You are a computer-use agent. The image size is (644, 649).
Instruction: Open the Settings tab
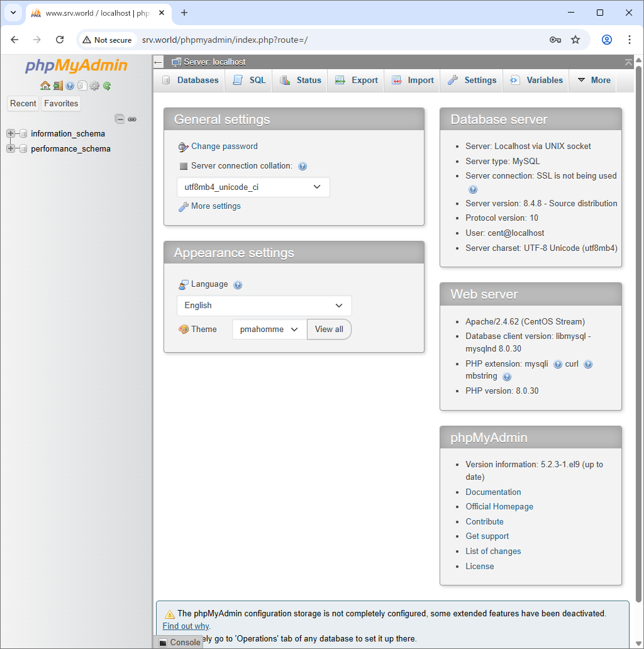(x=472, y=80)
